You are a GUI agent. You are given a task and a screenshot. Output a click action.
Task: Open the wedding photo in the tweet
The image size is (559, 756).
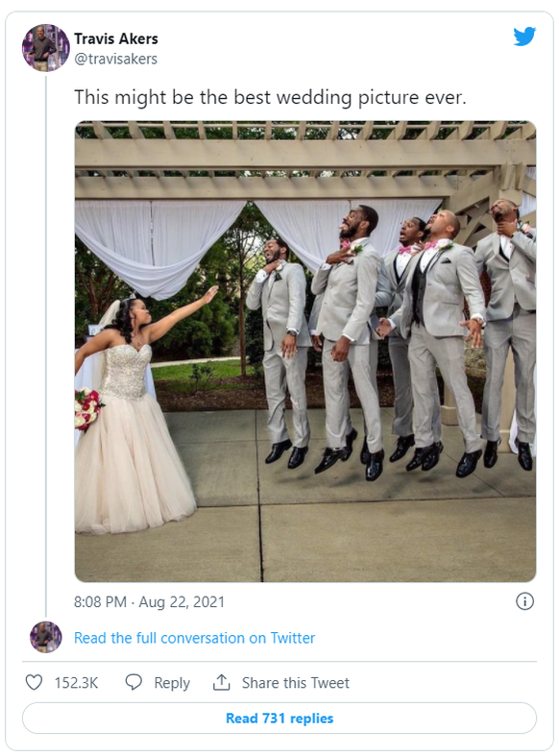click(305, 352)
